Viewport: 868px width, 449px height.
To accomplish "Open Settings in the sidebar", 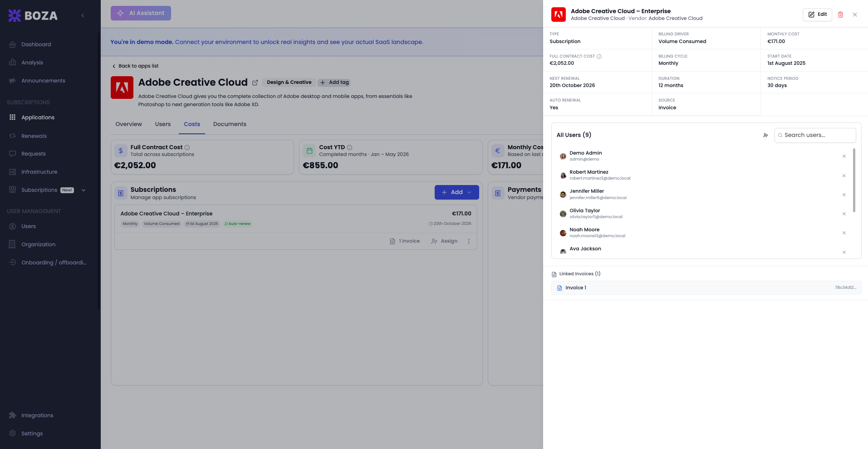I will point(32,434).
